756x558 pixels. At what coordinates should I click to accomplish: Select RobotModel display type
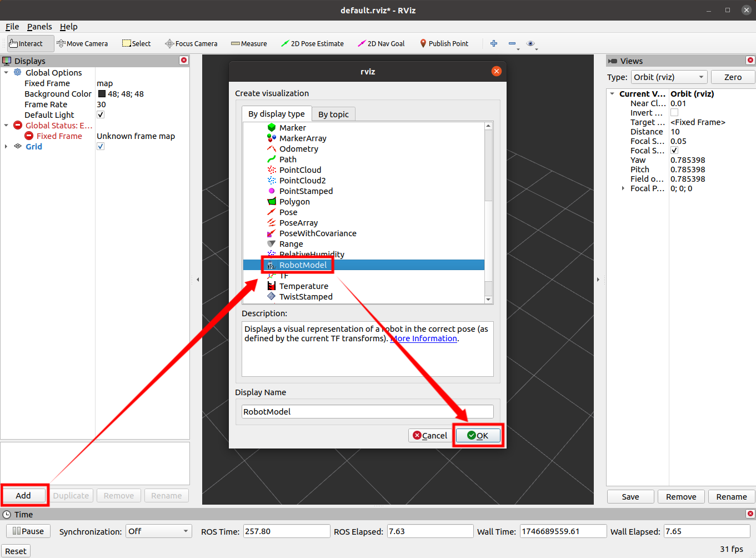tap(303, 265)
